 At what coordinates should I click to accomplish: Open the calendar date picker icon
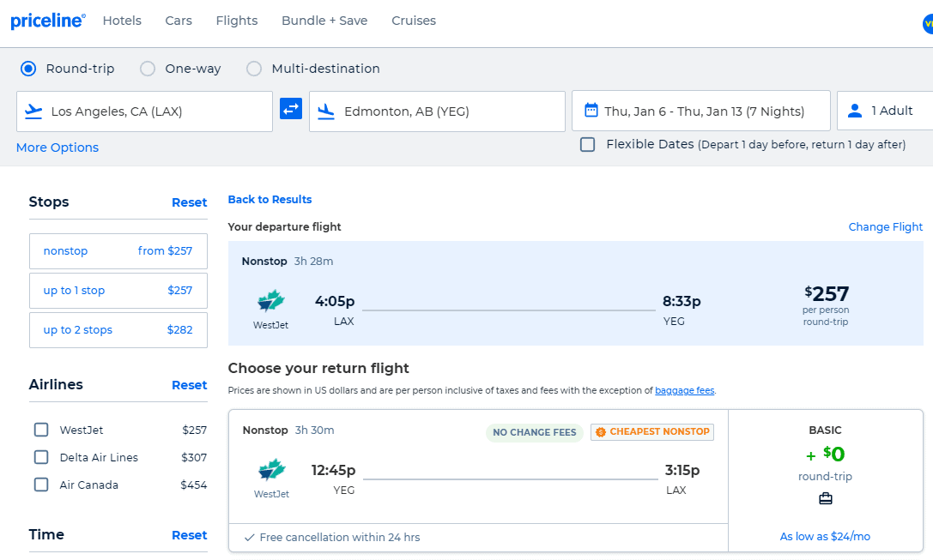tap(589, 110)
